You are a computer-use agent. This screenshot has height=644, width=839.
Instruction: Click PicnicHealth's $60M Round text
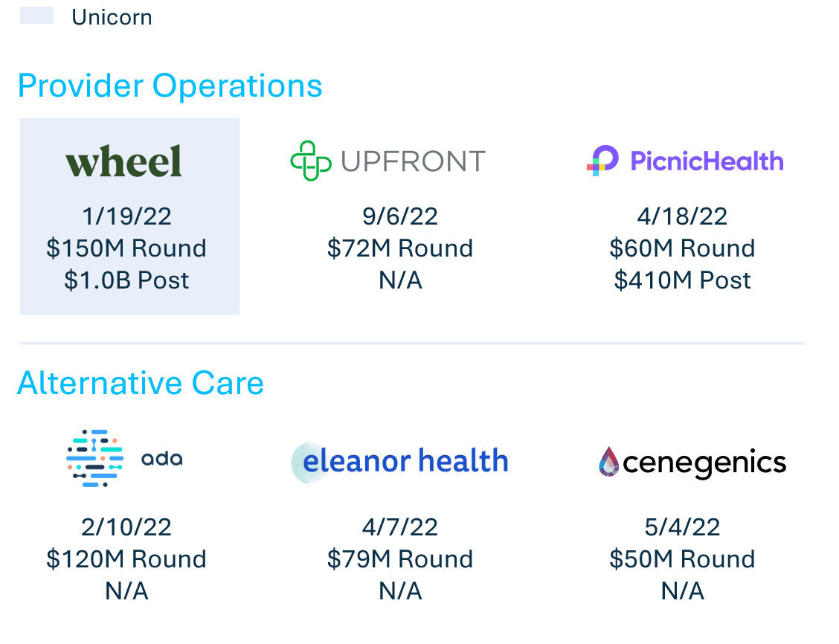click(682, 248)
